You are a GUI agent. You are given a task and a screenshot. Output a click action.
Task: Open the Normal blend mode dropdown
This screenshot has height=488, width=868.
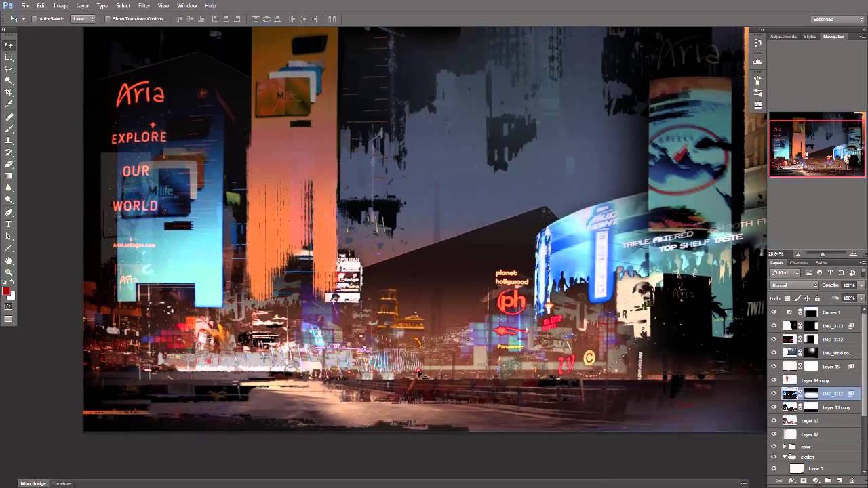793,285
